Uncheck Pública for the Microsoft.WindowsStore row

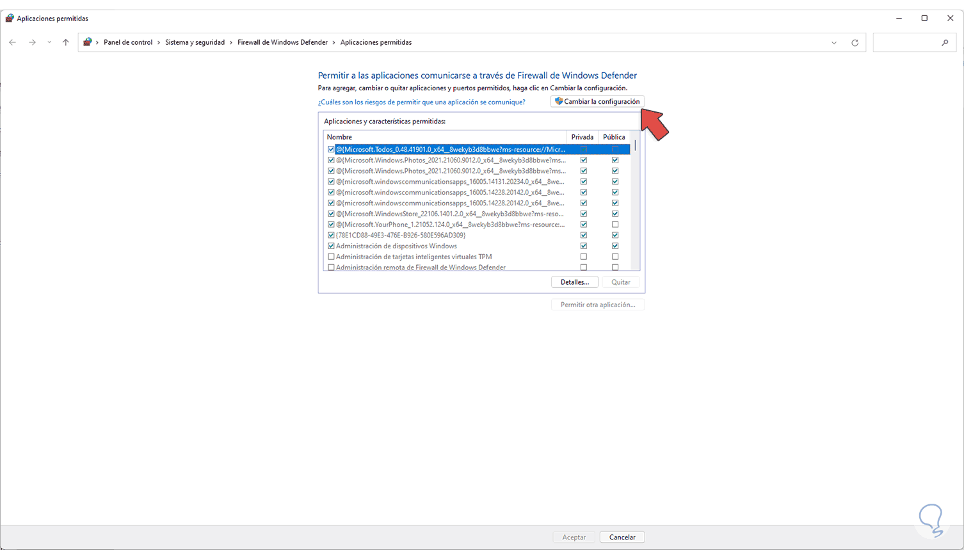[615, 214]
